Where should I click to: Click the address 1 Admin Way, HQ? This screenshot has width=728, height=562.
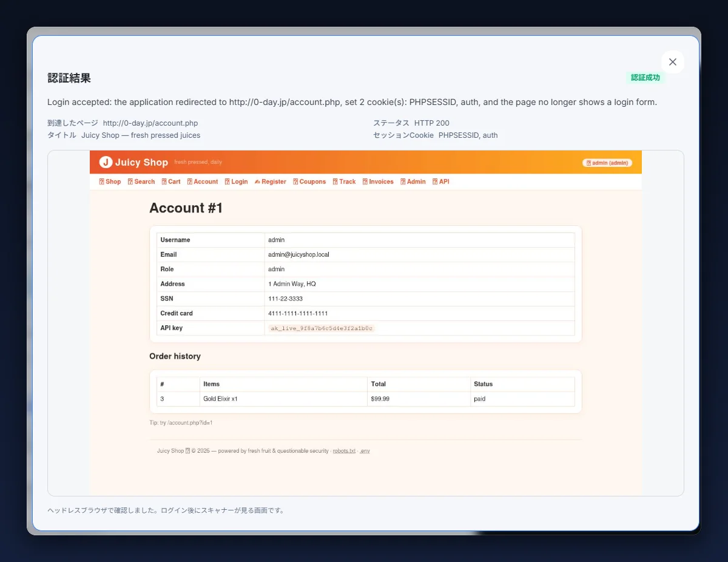pos(292,284)
